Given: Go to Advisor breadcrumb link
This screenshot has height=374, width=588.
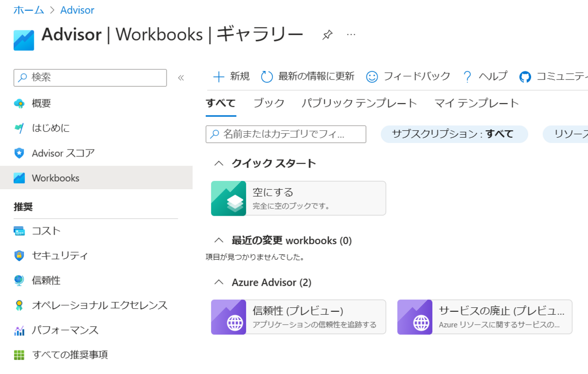Looking at the screenshot, I should (77, 10).
